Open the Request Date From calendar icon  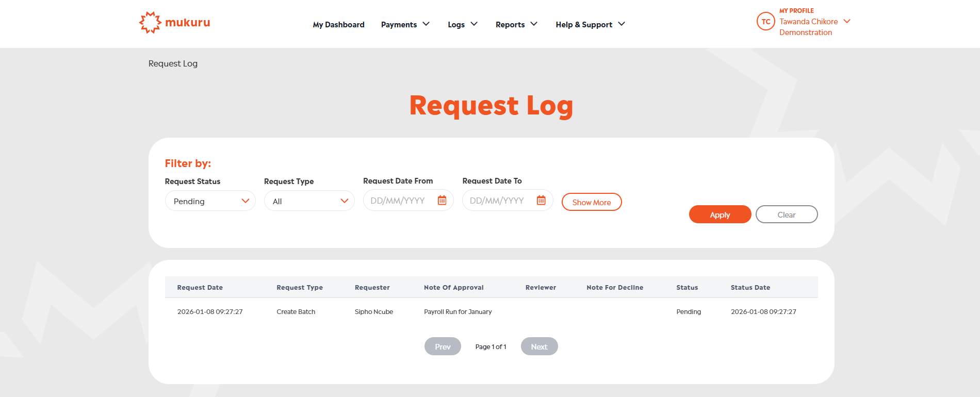tap(442, 201)
